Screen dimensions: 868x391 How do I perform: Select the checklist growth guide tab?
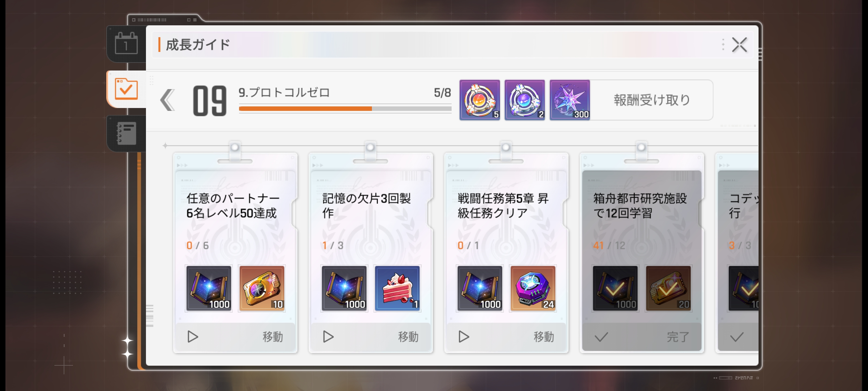point(126,89)
